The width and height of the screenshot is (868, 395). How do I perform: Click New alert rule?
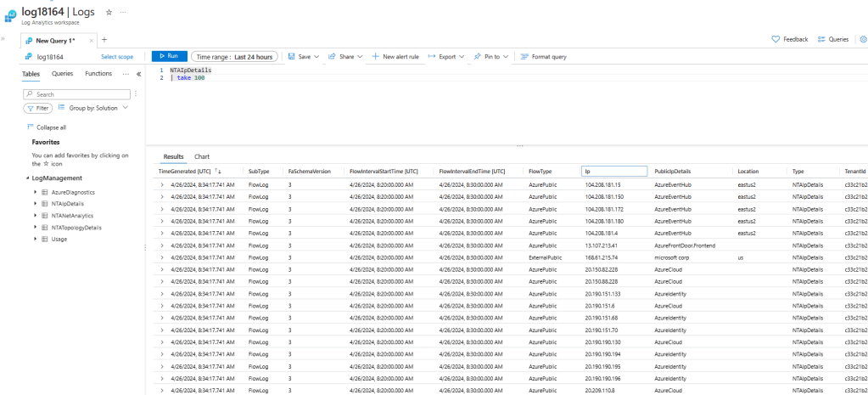coord(395,57)
